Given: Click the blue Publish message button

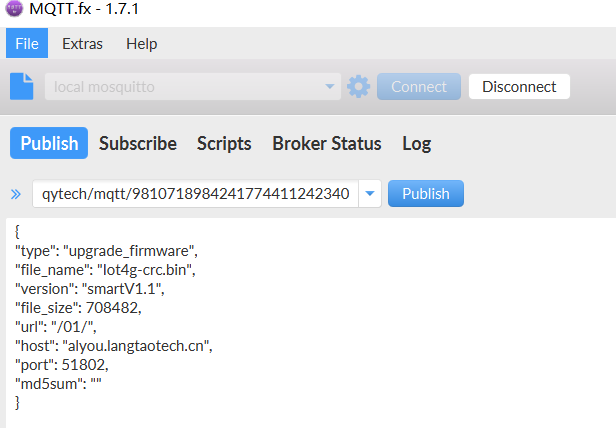Looking at the screenshot, I should (x=426, y=193).
